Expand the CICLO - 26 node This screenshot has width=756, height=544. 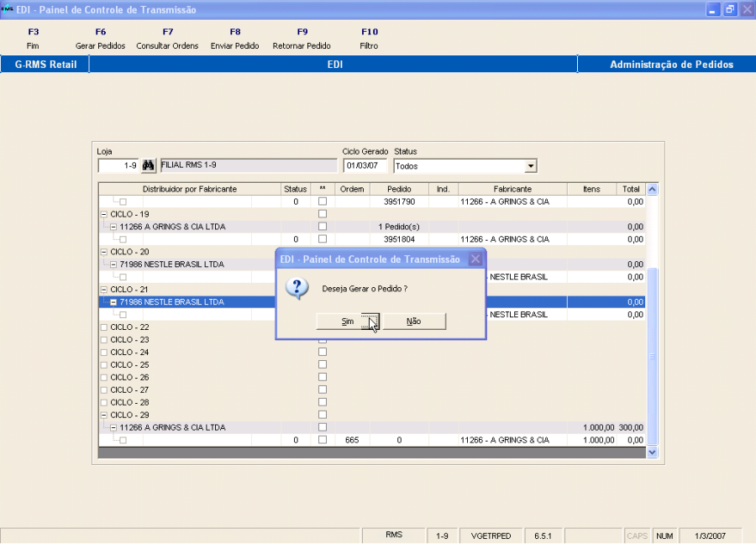tap(103, 377)
